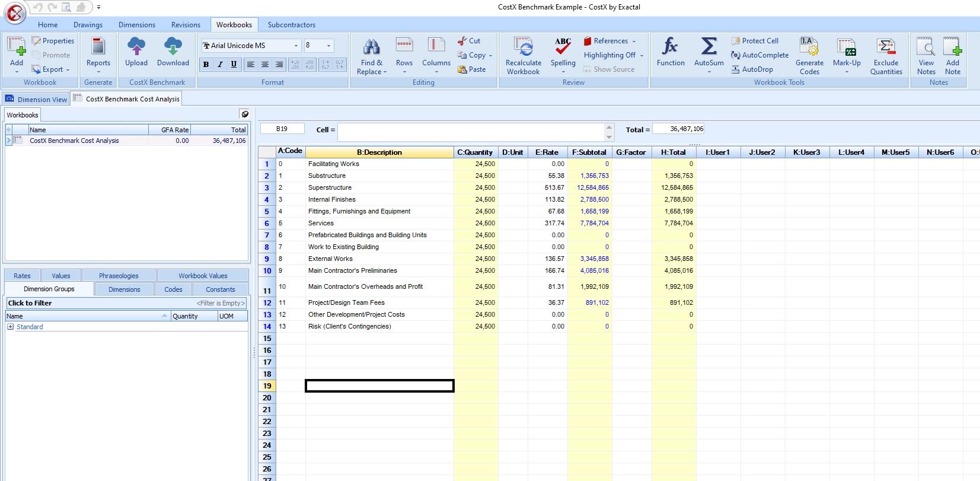This screenshot has width=980, height=481.
Task: Switch to the Subcontractors ribbon tab
Action: point(292,25)
